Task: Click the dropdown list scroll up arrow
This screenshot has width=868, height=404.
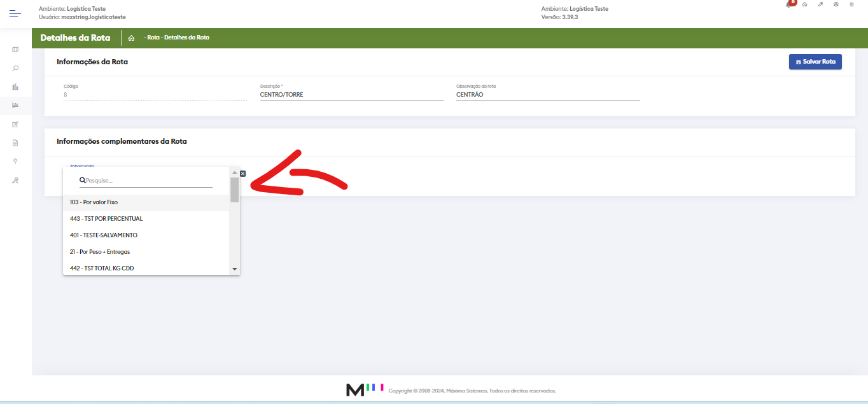Action: click(235, 172)
